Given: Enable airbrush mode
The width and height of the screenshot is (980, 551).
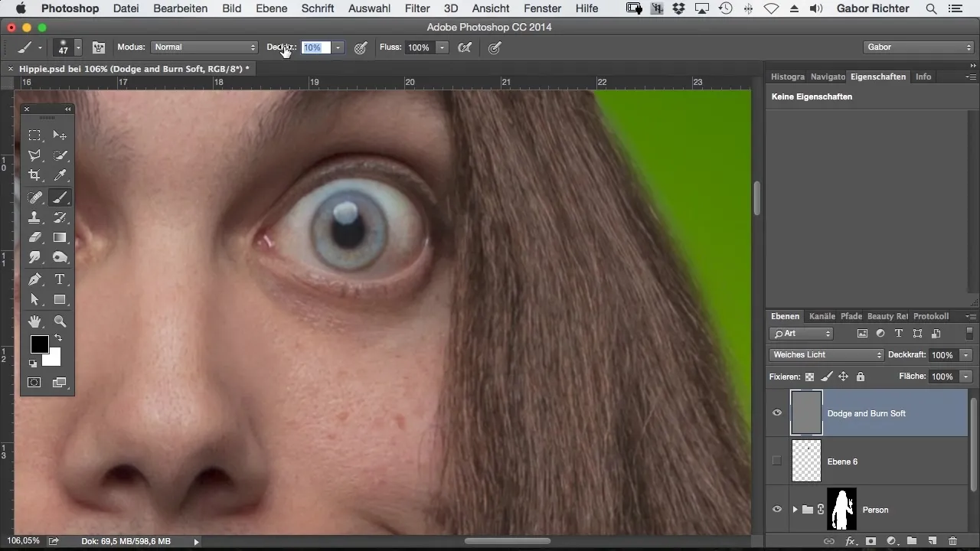Looking at the screenshot, I should 464,47.
